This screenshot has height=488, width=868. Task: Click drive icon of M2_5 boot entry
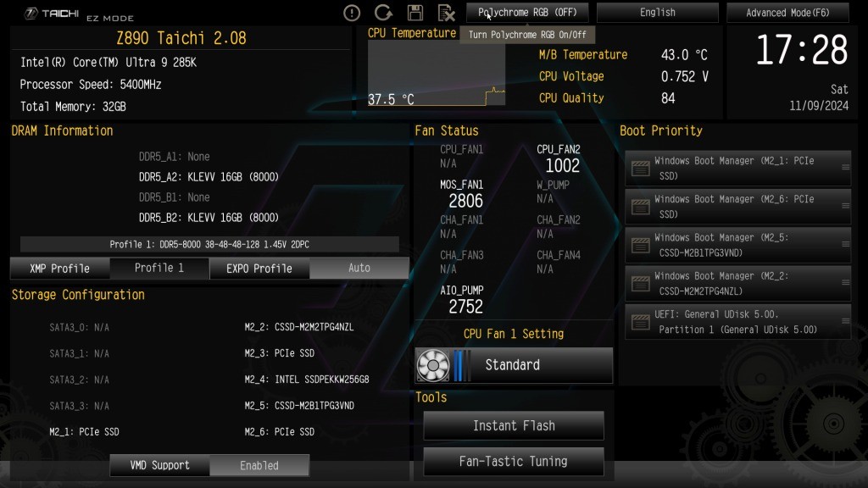(641, 245)
